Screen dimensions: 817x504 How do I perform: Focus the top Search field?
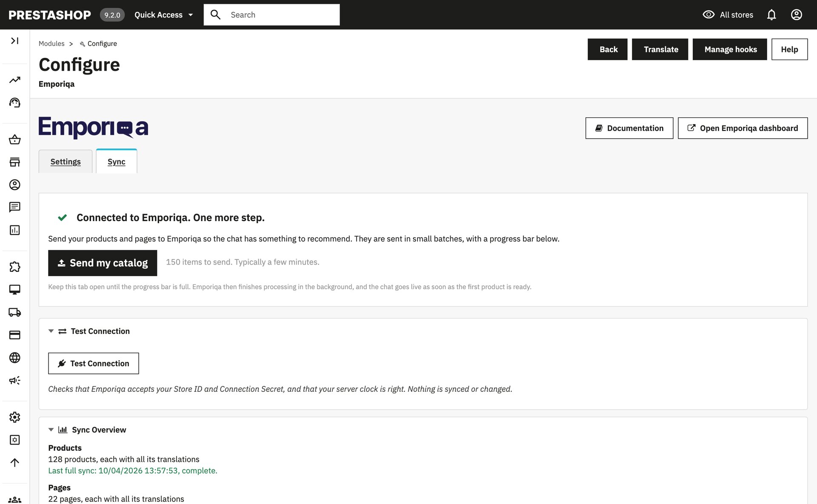click(x=271, y=15)
